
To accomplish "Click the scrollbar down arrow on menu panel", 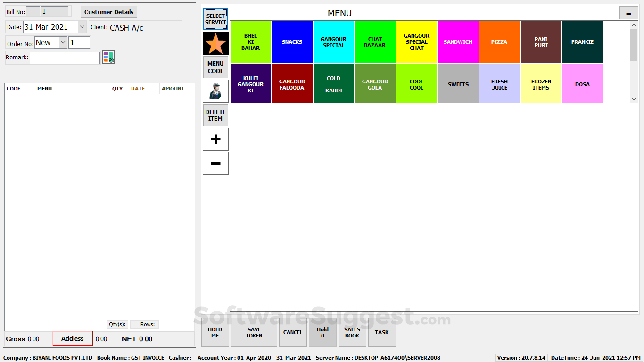I will (635, 99).
